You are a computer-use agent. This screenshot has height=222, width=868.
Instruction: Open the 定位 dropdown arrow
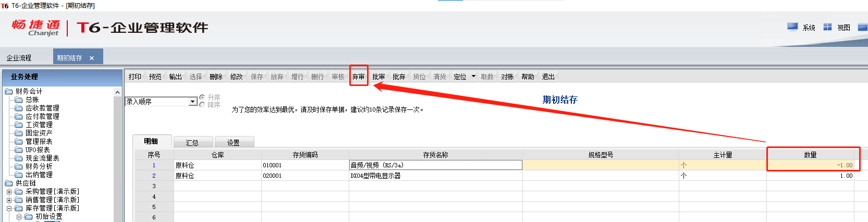coord(473,77)
